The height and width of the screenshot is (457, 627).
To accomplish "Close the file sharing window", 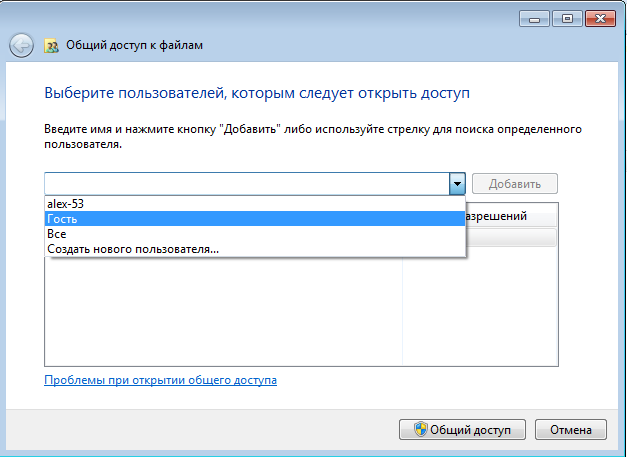I will click(600, 19).
